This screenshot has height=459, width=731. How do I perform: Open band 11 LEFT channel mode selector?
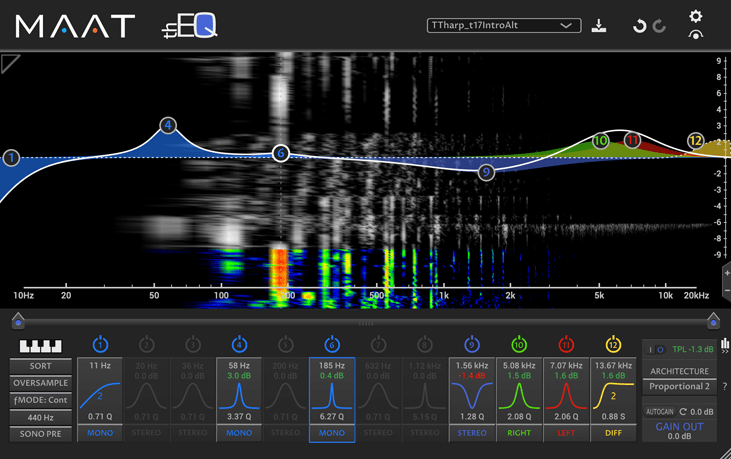tap(566, 433)
